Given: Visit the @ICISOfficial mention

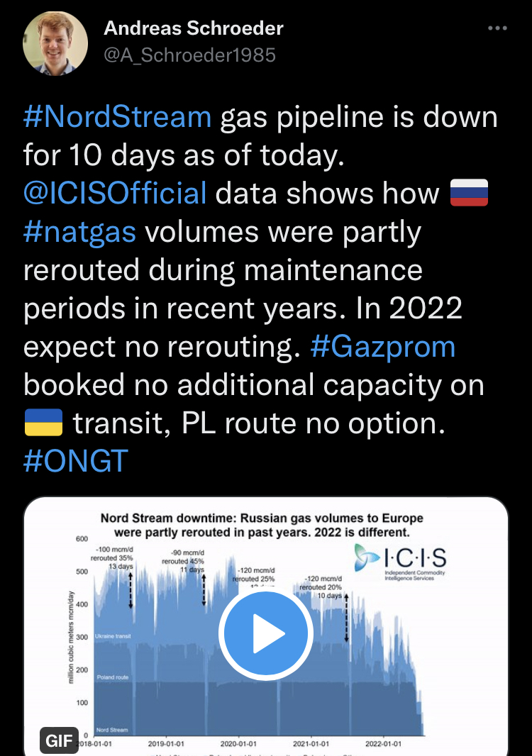Looking at the screenshot, I should point(115,193).
